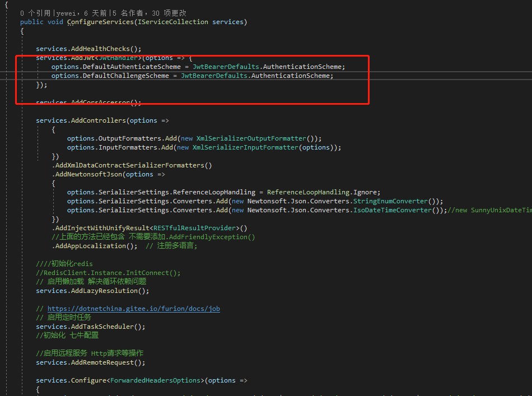532x396 pixels.
Task: Click the 'void' return type keyword
Action: click(55, 22)
